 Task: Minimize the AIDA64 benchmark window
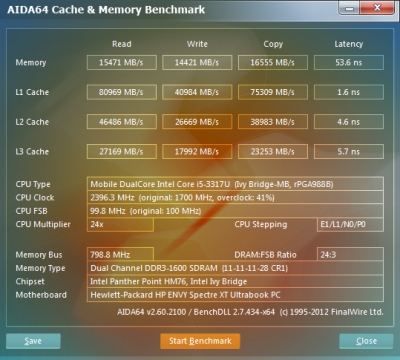349,8
